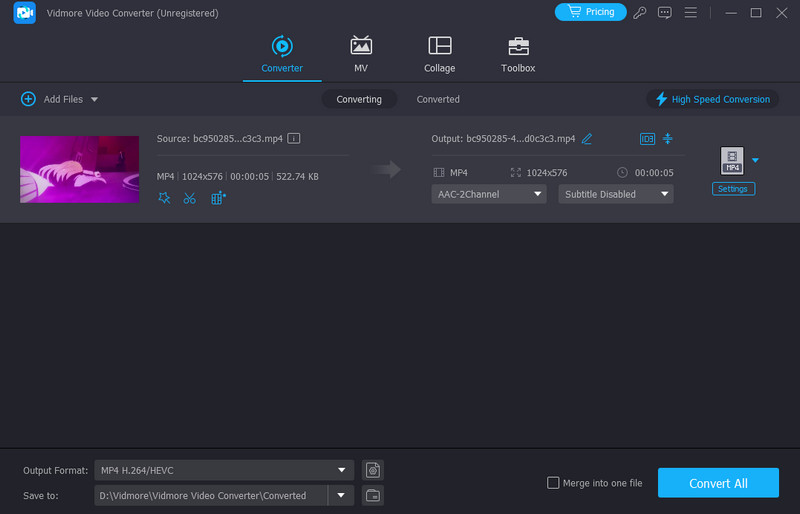Viewport: 800px width, 514px height.
Task: Click the output duration 00:00:05
Action: 654,173
